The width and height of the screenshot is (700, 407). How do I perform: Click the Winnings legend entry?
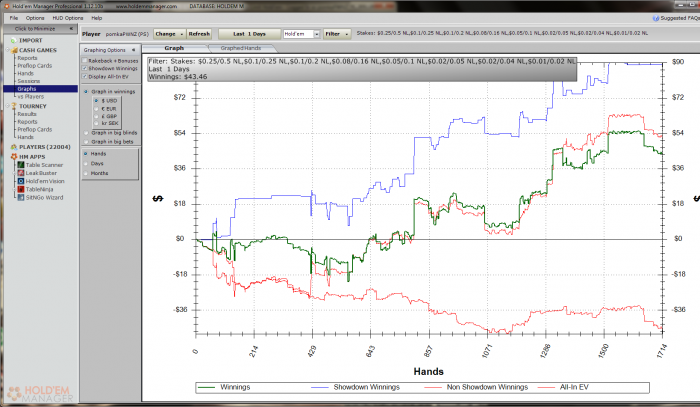click(x=224, y=387)
